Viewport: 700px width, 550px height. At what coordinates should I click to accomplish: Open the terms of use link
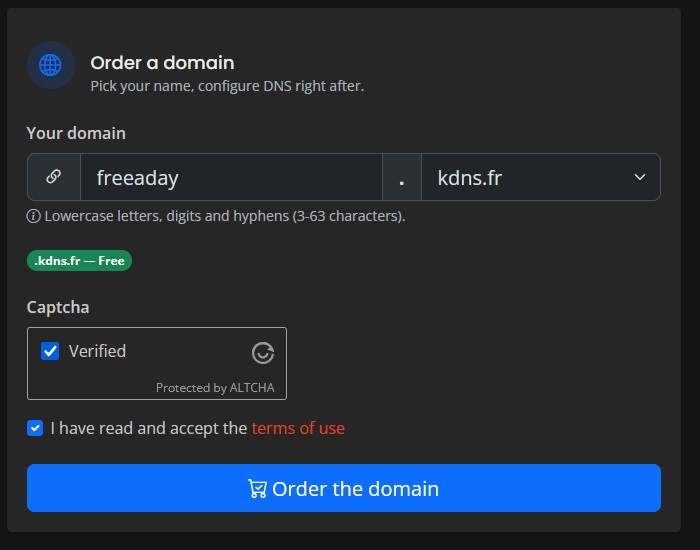pyautogui.click(x=298, y=428)
